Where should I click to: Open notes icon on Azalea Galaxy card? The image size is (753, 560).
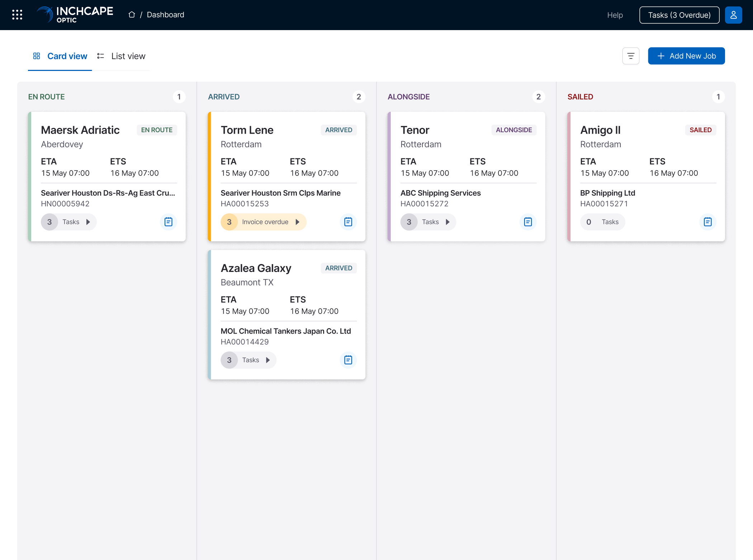(x=348, y=360)
